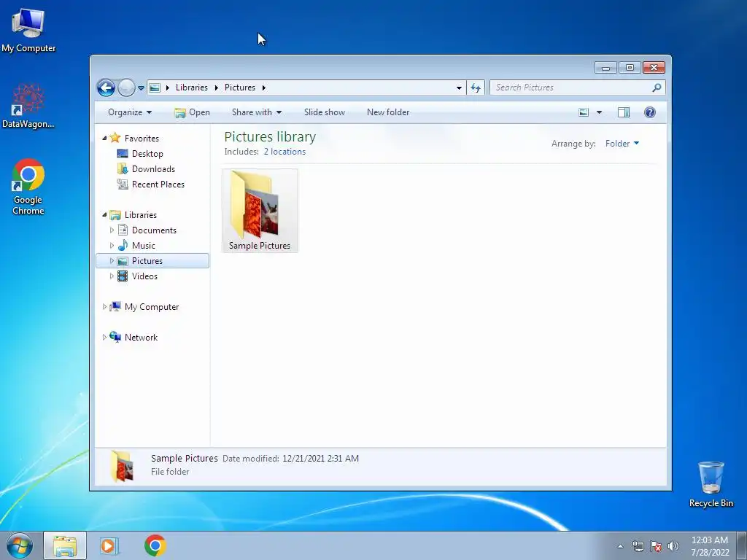Click the DataWagon desktop shortcut
The height and width of the screenshot is (560, 747).
[x=28, y=106]
